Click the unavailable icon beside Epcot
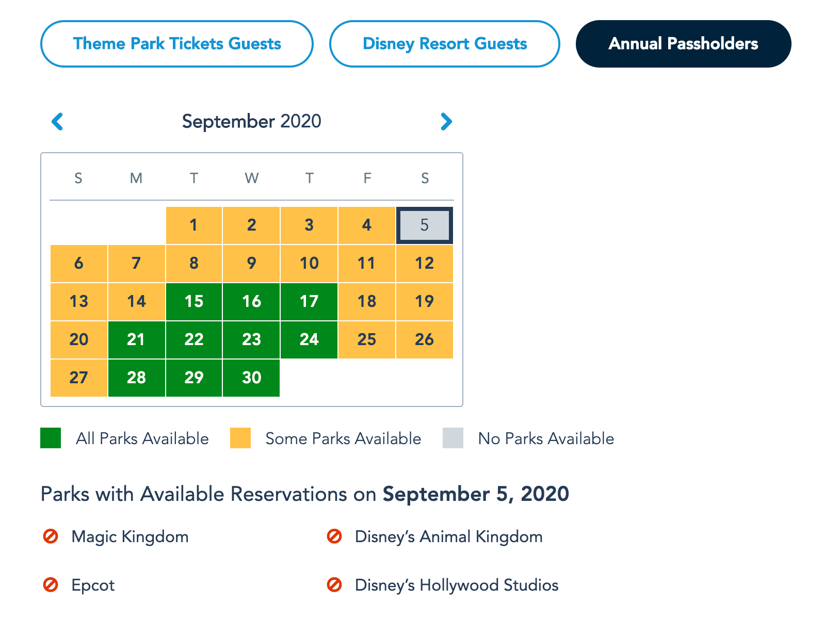 tap(51, 585)
